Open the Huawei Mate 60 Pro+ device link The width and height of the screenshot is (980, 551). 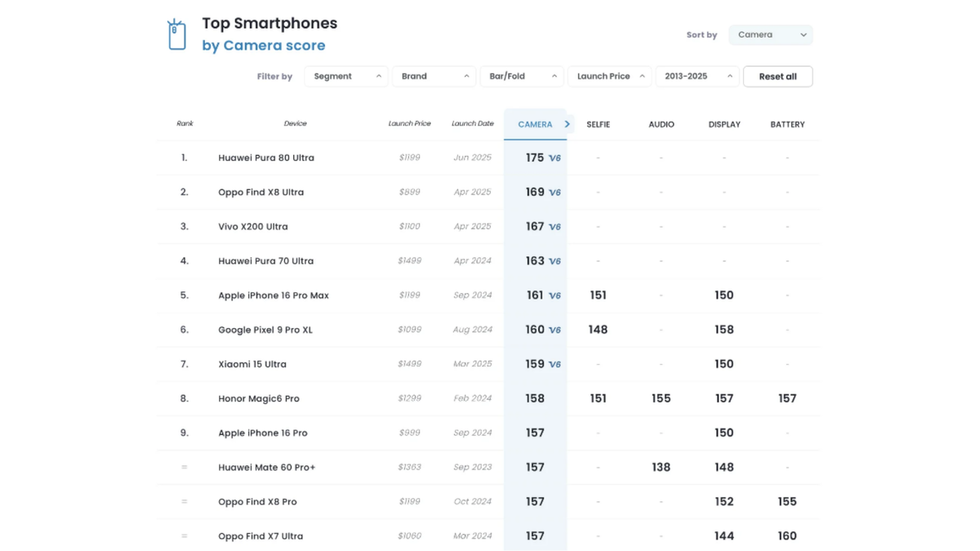[x=267, y=467]
